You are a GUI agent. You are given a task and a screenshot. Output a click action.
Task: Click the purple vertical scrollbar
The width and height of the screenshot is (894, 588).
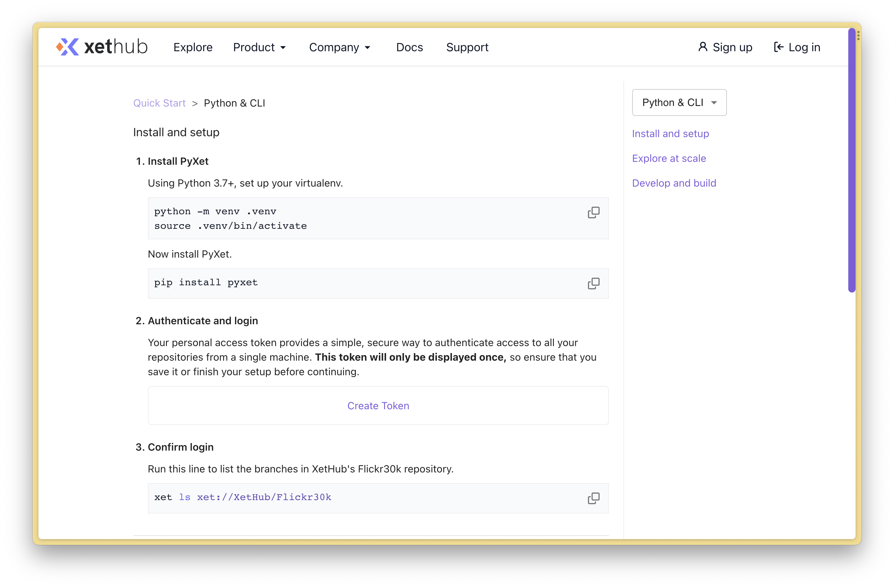(851, 160)
